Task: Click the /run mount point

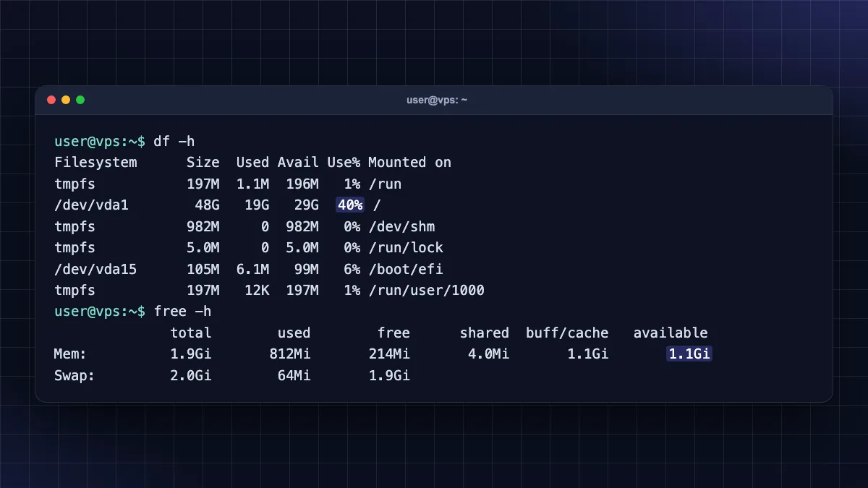Action: pyautogui.click(x=385, y=184)
